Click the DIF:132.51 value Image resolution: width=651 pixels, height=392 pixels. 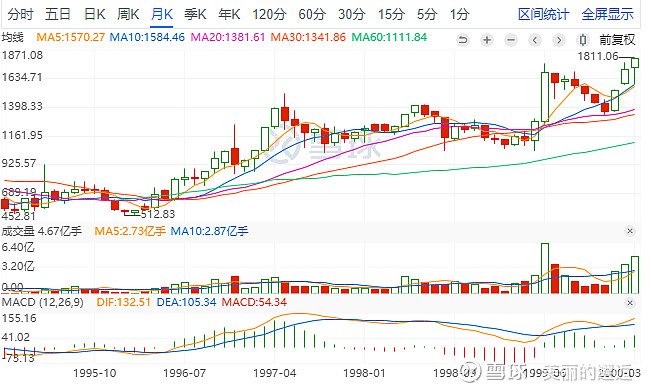123,302
